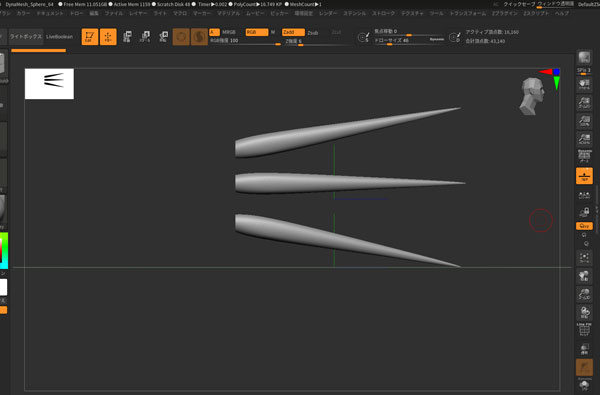The height and width of the screenshot is (395, 600).
Task: Open the マテリアル menu
Action: point(229,13)
